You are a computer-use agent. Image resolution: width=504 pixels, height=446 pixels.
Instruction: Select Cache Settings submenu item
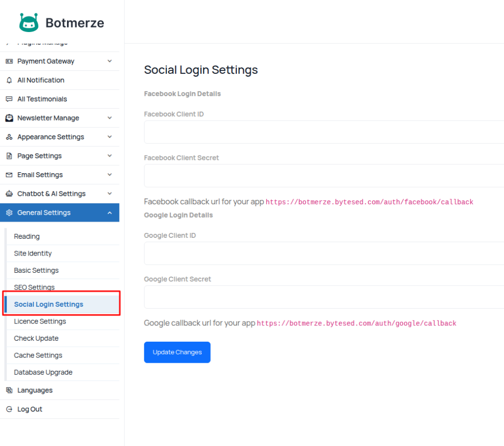coord(38,355)
